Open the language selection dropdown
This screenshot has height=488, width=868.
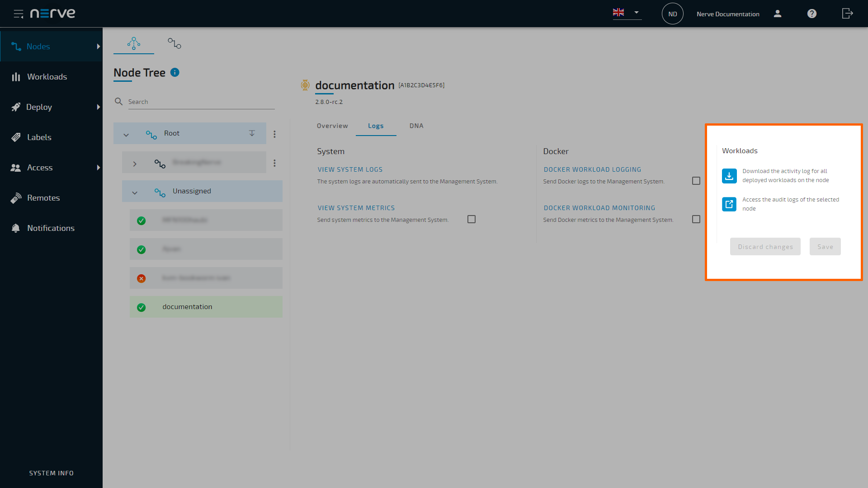pyautogui.click(x=637, y=13)
